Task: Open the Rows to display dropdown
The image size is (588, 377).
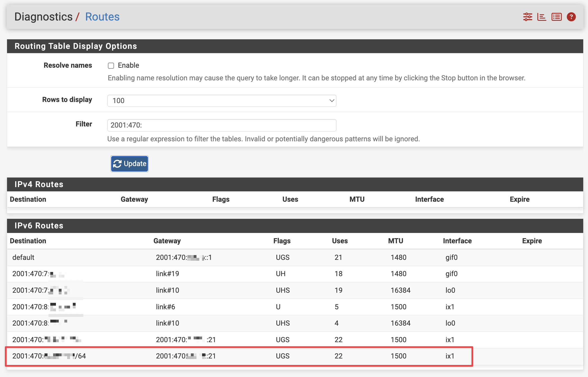Action: pos(221,101)
